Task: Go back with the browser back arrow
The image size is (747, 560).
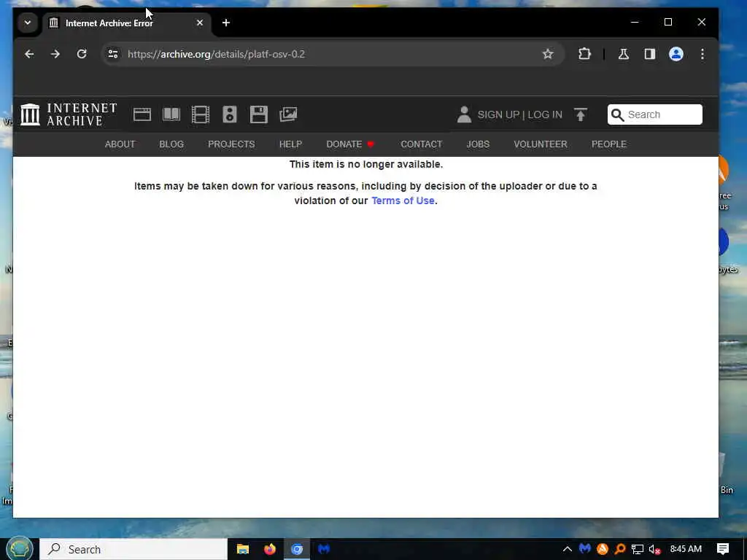Action: pyautogui.click(x=29, y=54)
